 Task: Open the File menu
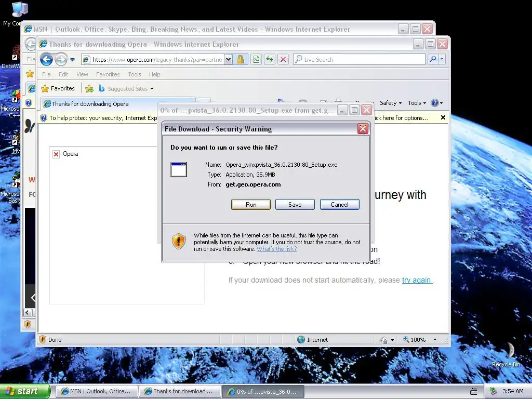pos(46,74)
